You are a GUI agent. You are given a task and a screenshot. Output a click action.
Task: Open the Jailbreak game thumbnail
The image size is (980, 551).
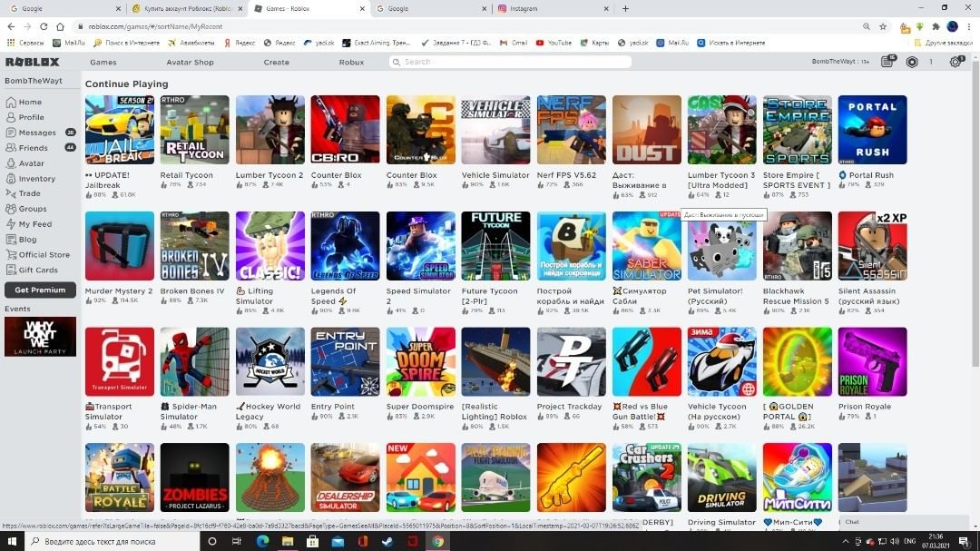(x=120, y=130)
